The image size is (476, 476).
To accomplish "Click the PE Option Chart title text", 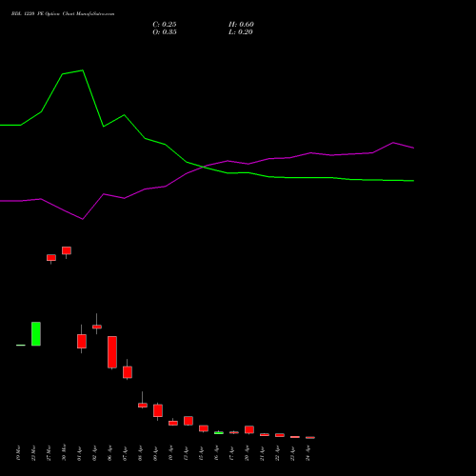I will [x=63, y=14].
